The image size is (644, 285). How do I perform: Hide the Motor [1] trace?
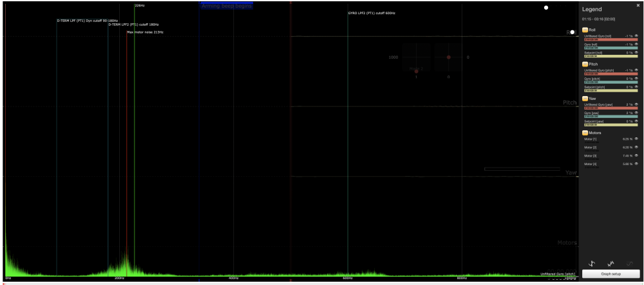click(636, 139)
